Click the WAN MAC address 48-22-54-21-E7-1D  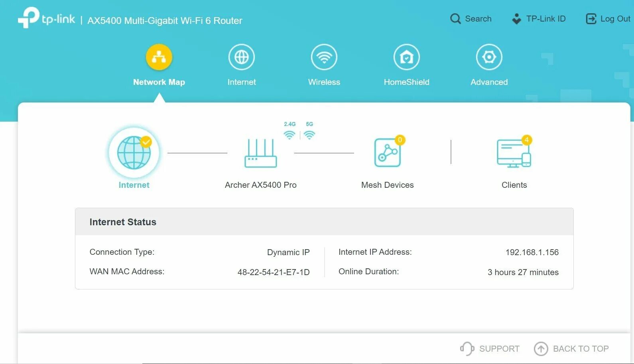[x=274, y=272]
